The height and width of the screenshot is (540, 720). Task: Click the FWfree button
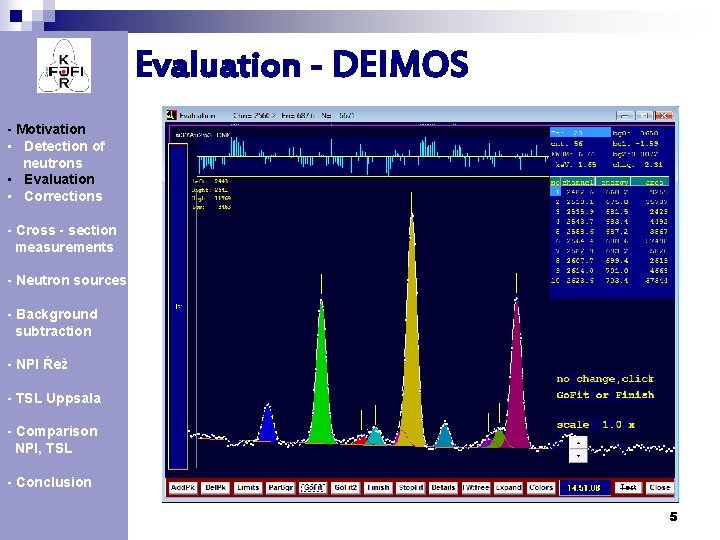476,488
